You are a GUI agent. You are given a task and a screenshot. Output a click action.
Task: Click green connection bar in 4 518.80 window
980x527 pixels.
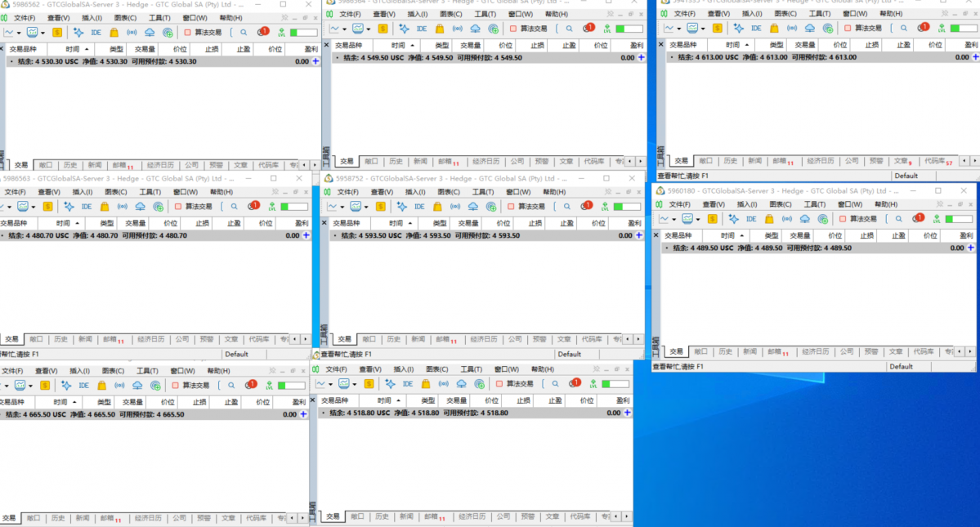615,384
